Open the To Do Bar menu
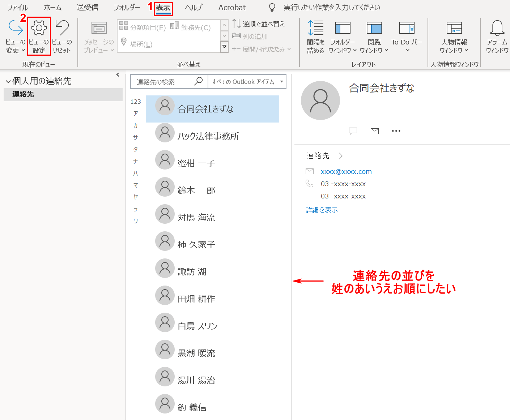Image resolution: width=510 pixels, height=420 pixels. tap(407, 37)
